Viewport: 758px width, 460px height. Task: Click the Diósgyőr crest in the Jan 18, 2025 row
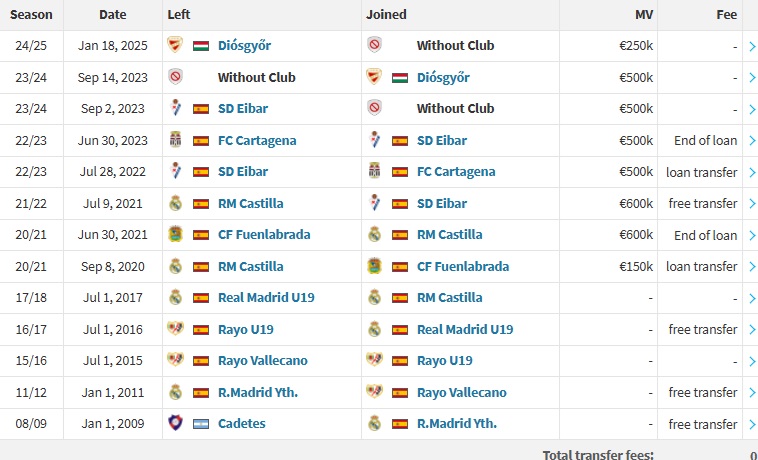point(175,45)
